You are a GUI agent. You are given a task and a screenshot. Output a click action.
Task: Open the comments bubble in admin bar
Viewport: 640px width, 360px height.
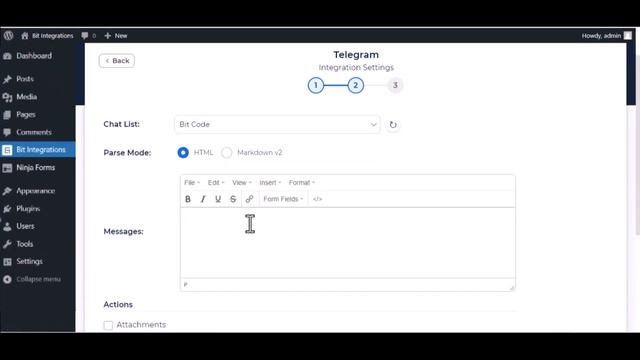(89, 36)
